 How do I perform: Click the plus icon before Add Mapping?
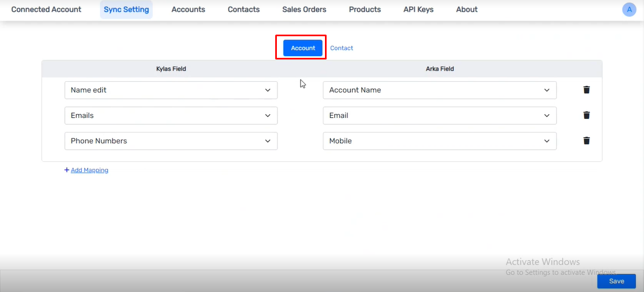pyautogui.click(x=67, y=170)
